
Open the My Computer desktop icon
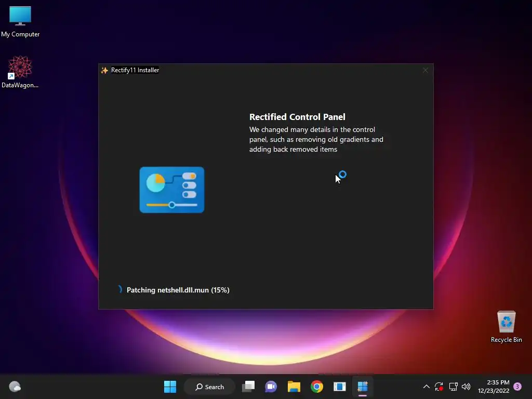tap(20, 21)
